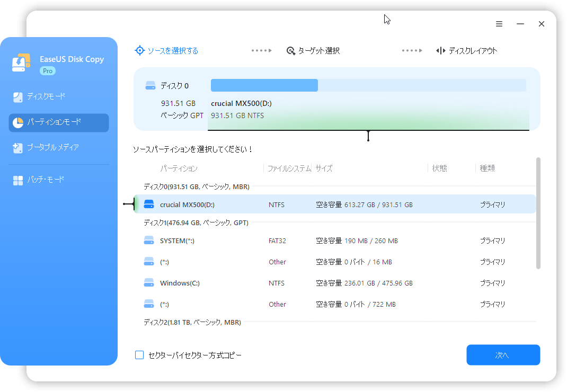567x392 pixels.
Task: Open the hamburger menu in the title bar
Action: click(x=499, y=24)
